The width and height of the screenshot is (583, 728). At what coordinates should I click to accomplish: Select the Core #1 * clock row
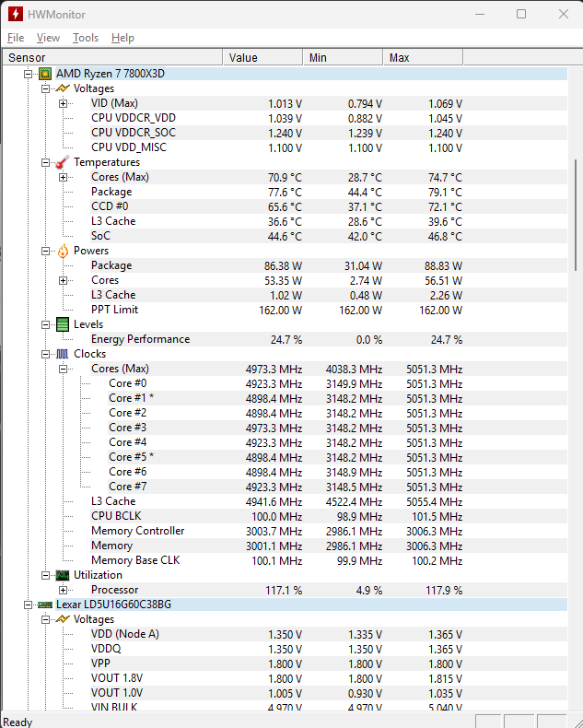click(337, 398)
